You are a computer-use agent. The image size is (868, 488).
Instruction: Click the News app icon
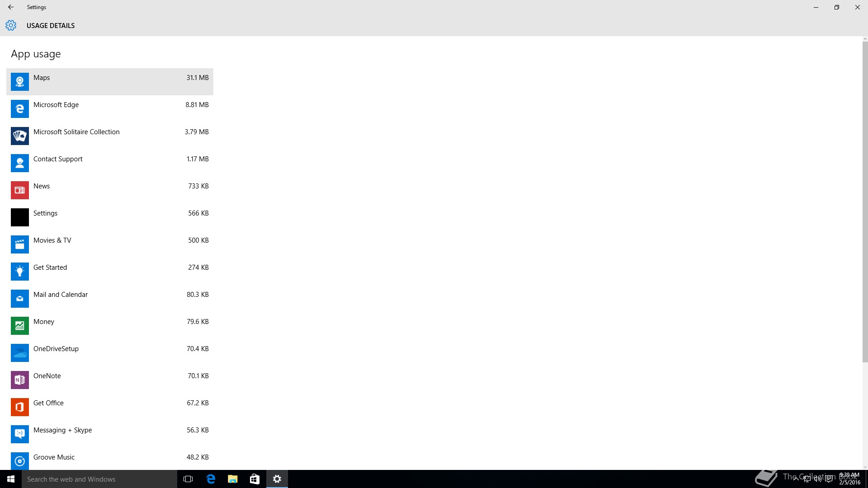pyautogui.click(x=20, y=190)
